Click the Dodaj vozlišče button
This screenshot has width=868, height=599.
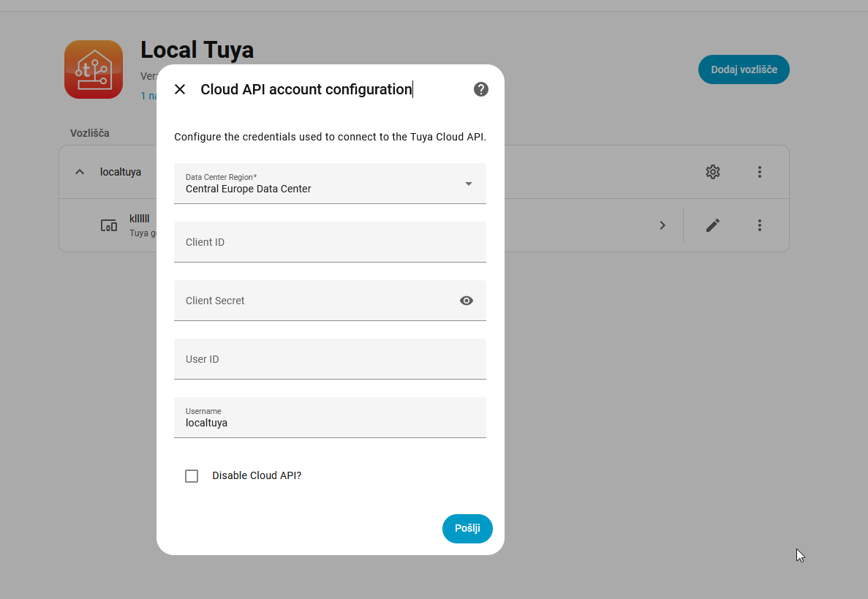pyautogui.click(x=744, y=69)
